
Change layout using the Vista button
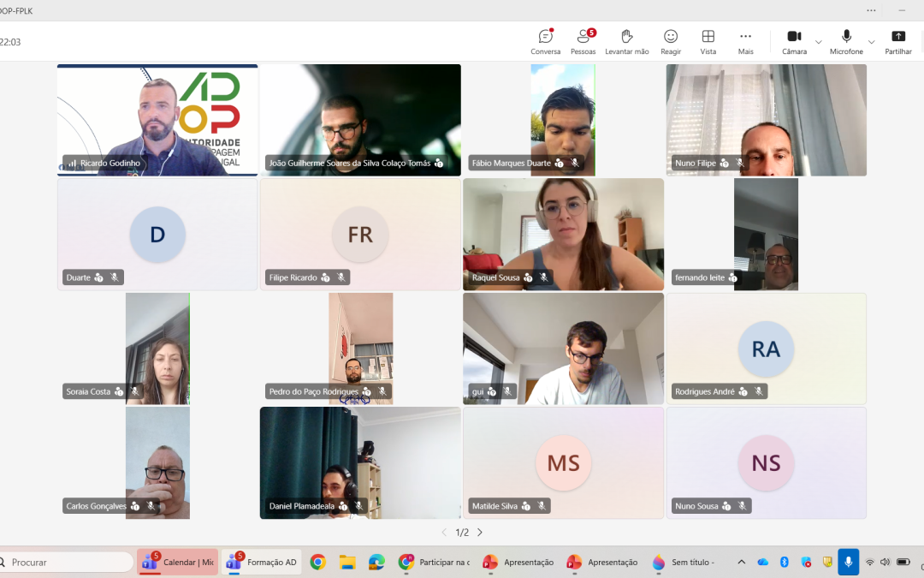[x=708, y=42]
